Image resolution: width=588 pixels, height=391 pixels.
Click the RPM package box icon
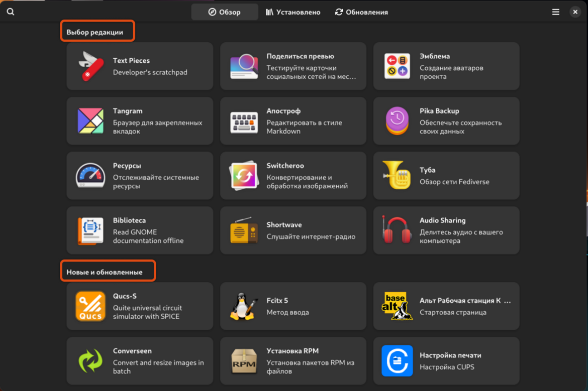point(244,361)
